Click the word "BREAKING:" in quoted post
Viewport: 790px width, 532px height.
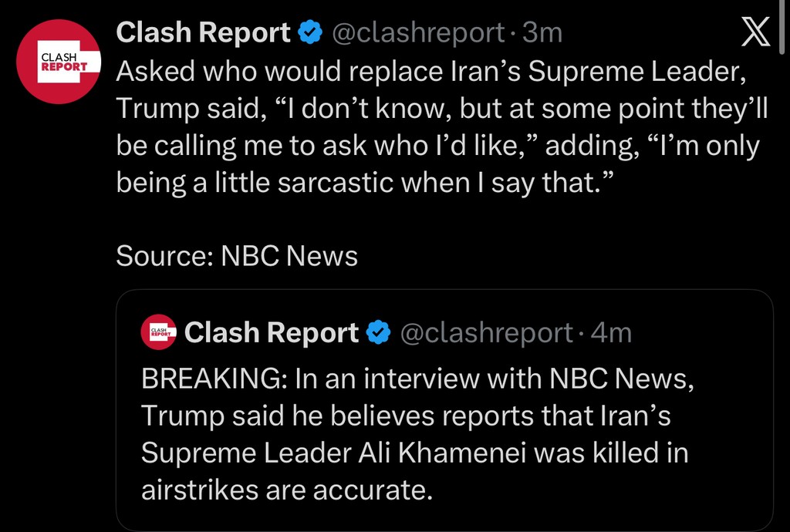pyautogui.click(x=202, y=379)
